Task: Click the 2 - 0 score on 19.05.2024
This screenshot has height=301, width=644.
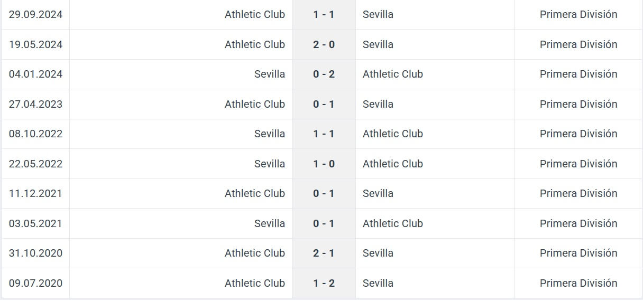Action: tap(324, 44)
